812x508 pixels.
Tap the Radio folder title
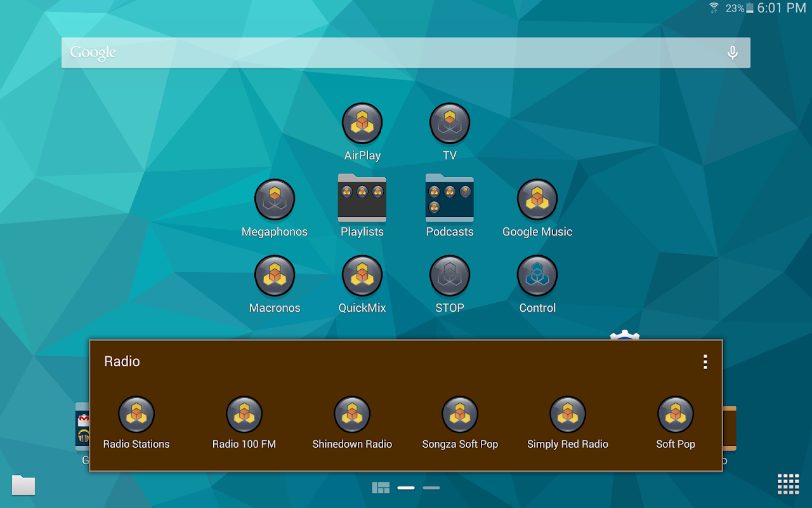[122, 361]
